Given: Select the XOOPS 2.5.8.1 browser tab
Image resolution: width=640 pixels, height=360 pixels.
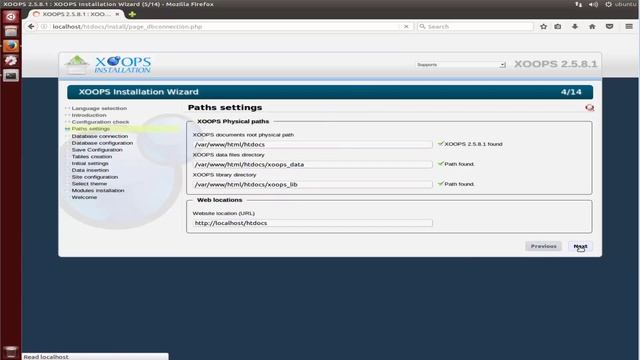Looking at the screenshot, I should [x=76, y=14].
